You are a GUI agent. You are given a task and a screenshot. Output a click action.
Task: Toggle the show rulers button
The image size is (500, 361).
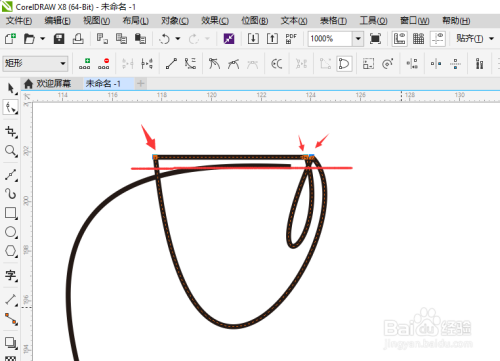(399, 39)
